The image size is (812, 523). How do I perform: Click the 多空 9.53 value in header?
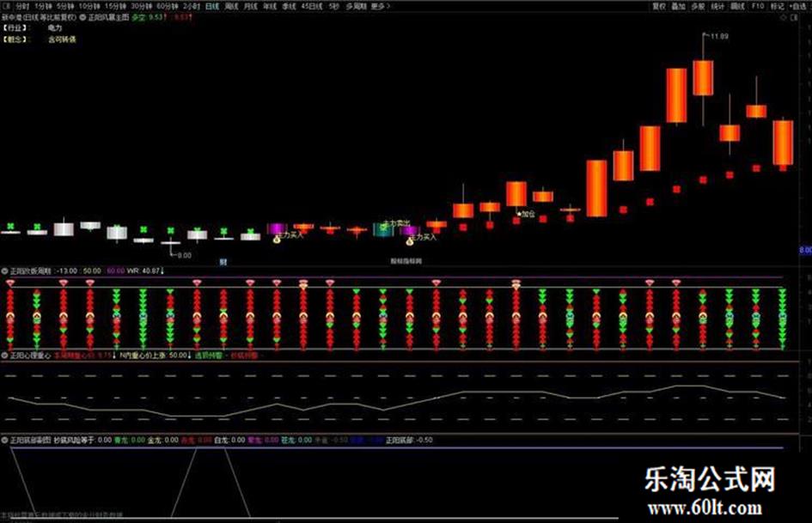click(148, 17)
